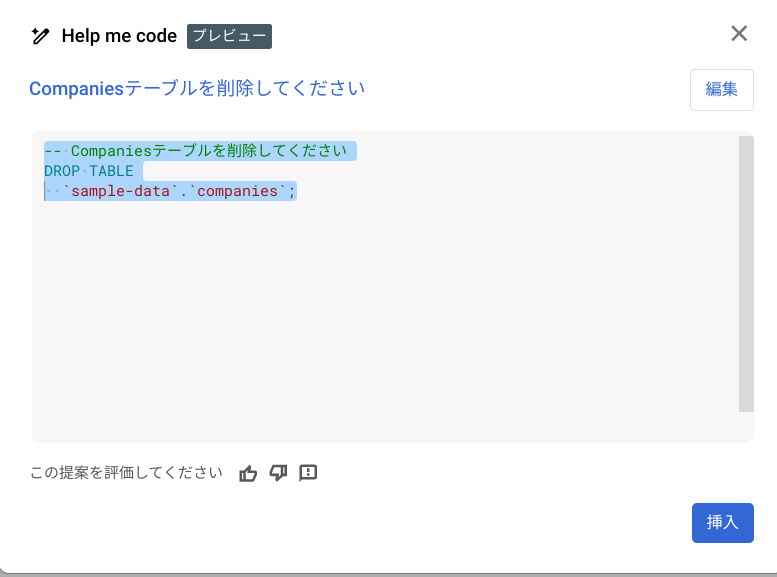This screenshot has width=777, height=577.
Task: Click the Help me code title text
Action: (x=119, y=36)
